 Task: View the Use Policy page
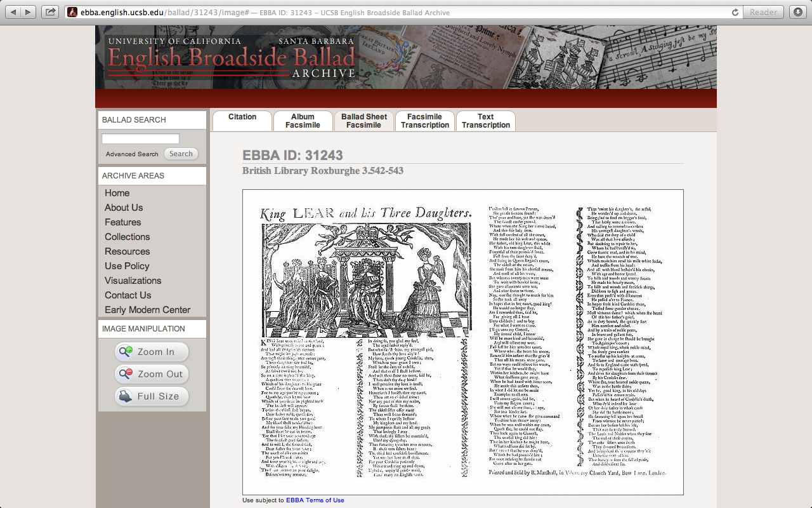127,266
